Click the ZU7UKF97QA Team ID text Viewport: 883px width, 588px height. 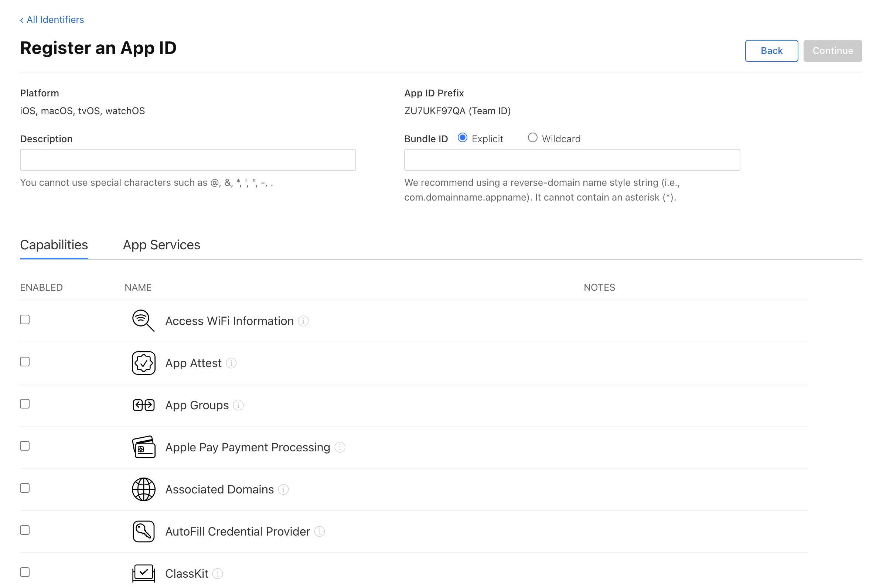[x=457, y=111]
